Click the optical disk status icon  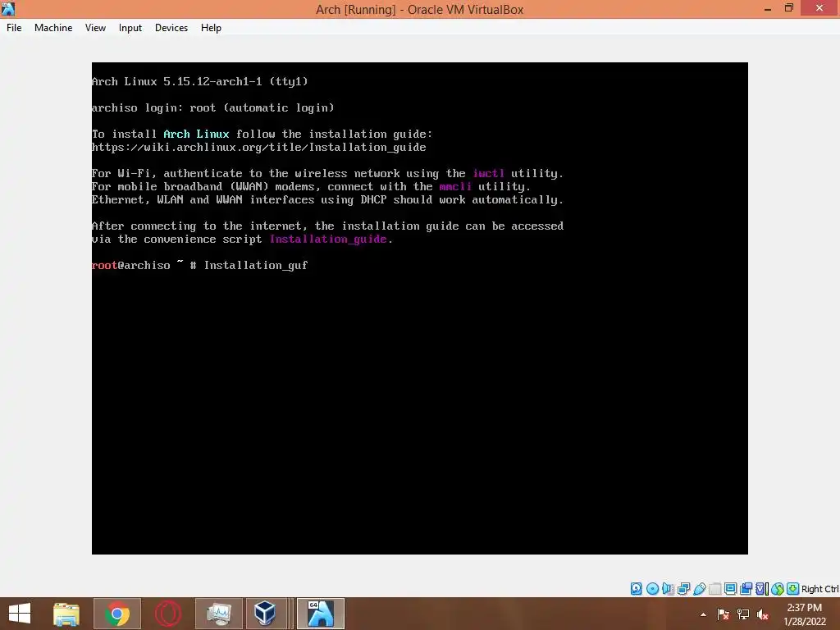[x=652, y=589]
